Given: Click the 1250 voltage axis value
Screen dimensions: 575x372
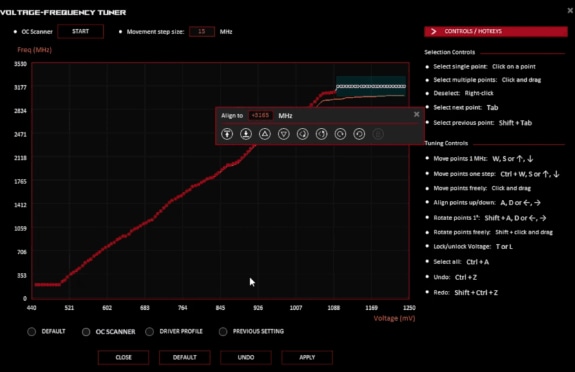Looking at the screenshot, I should [x=409, y=308].
